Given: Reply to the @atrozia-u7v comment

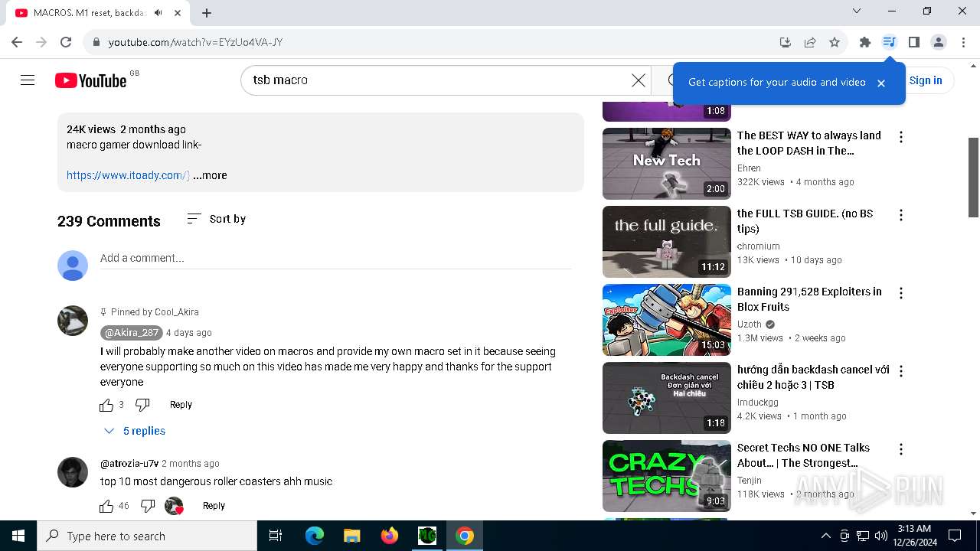Looking at the screenshot, I should click(x=214, y=506).
